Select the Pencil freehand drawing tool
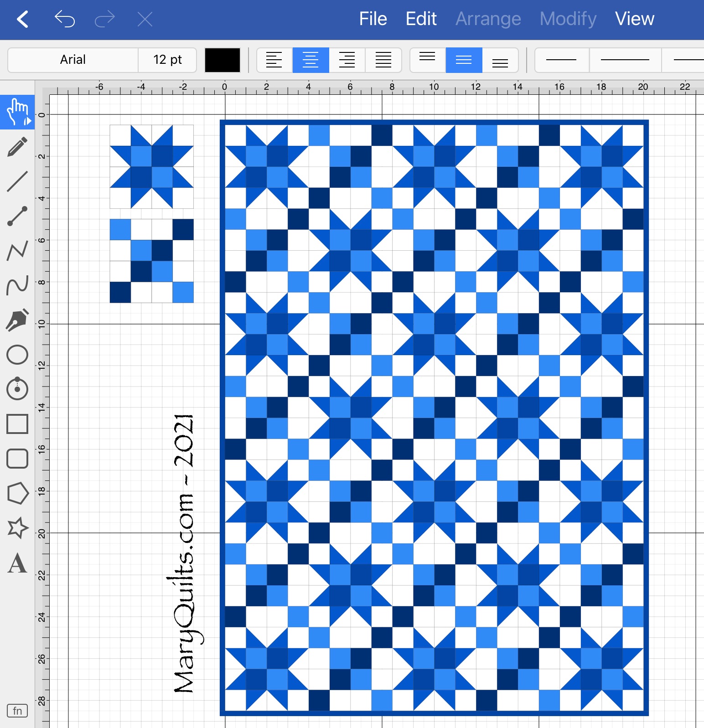This screenshot has height=728, width=704. pos(17,147)
